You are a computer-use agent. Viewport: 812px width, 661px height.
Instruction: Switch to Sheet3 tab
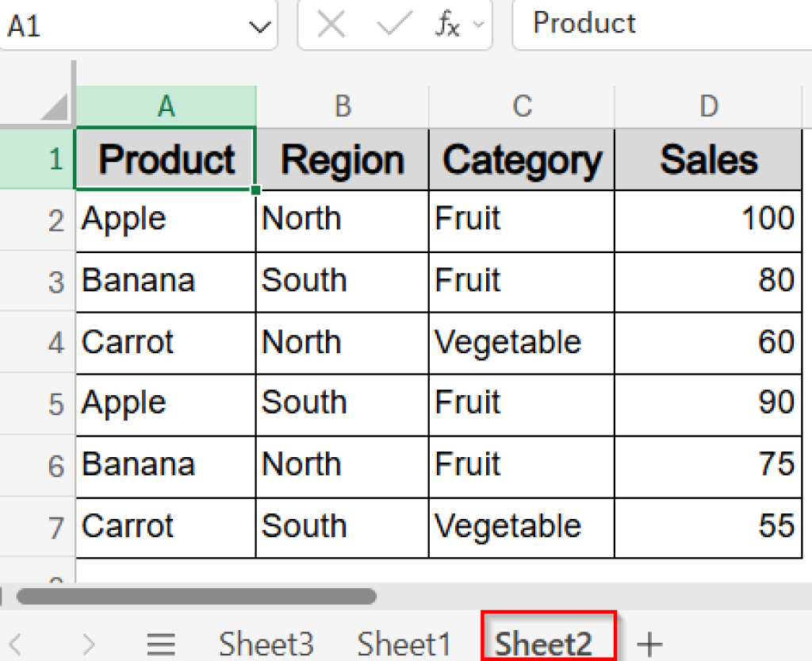[266, 643]
